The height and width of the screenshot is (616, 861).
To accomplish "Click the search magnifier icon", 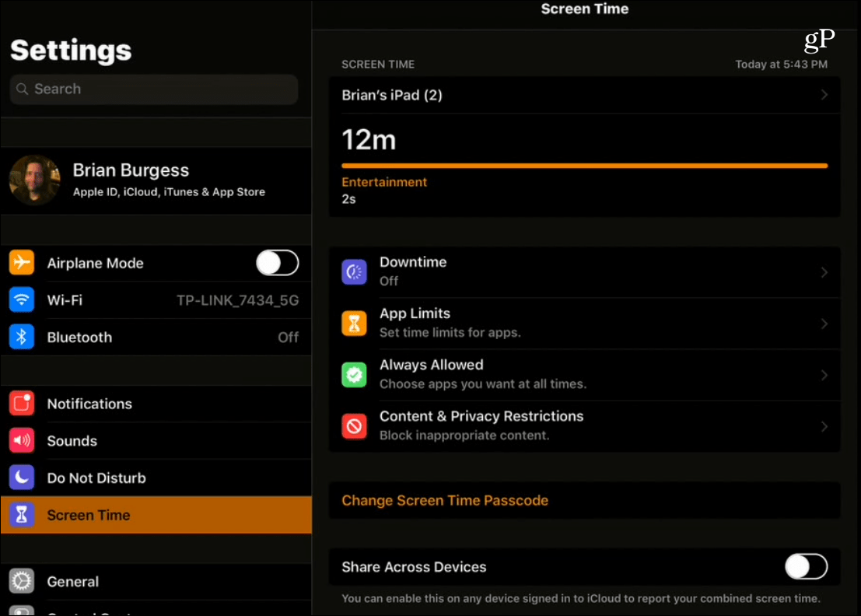I will pyautogui.click(x=22, y=89).
